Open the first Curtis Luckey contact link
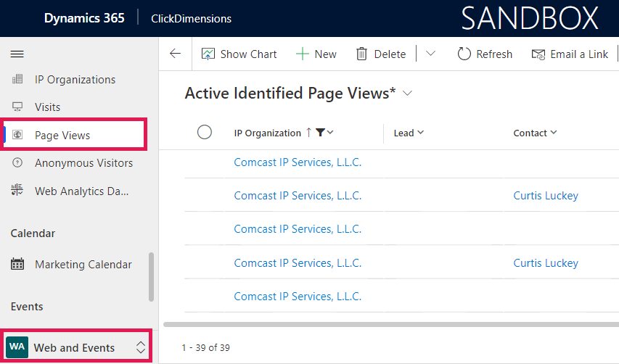 pos(546,196)
